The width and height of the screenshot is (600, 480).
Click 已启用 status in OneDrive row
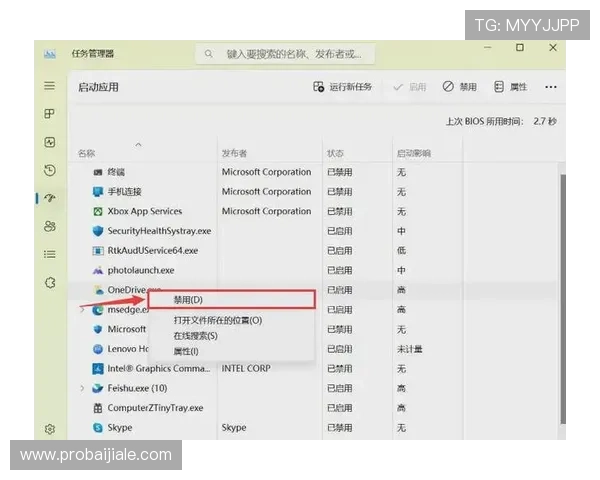339,290
